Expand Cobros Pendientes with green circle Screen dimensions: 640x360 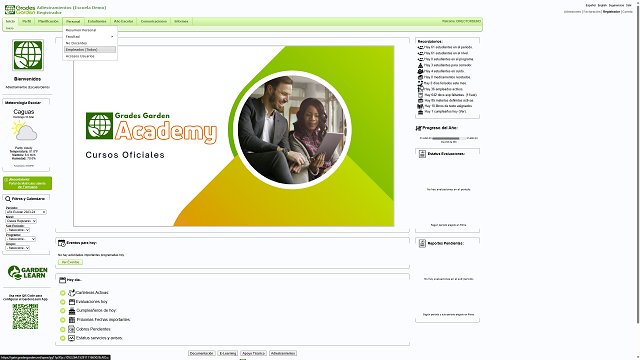62,329
